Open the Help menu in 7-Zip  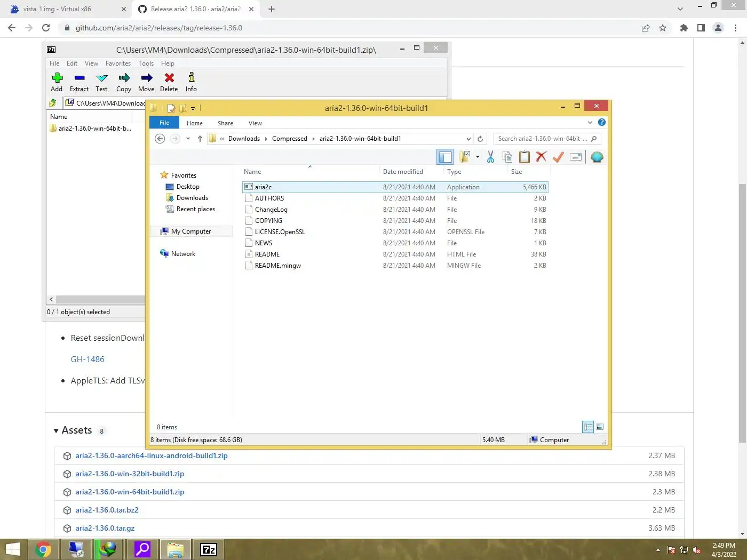click(x=168, y=63)
